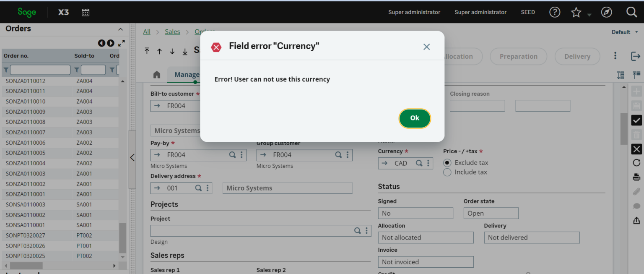Click the help question mark icon
Screen dimensions: 644x274
point(554,12)
